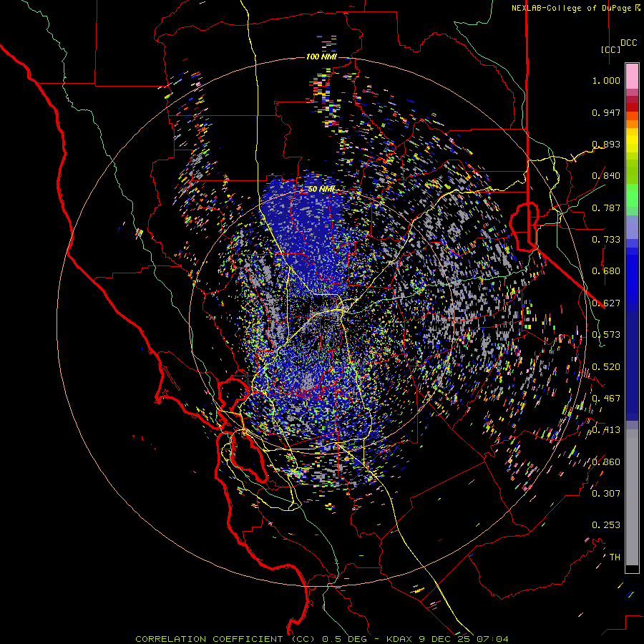Select the 1.000 scale value
Image resolution: width=644 pixels, height=644 pixels.
click(x=606, y=80)
